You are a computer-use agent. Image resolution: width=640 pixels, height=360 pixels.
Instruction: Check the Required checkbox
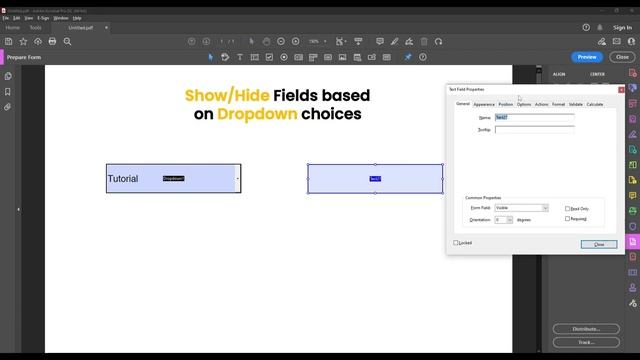point(567,219)
